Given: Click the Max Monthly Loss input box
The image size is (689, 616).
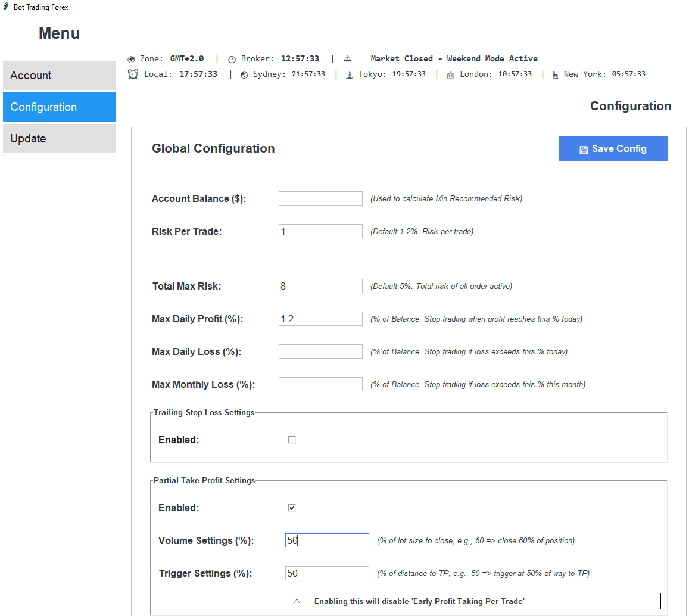Looking at the screenshot, I should 320,384.
